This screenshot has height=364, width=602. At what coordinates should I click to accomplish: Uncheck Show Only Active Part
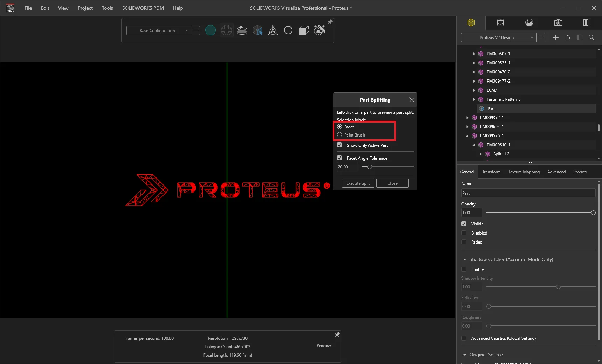point(339,145)
